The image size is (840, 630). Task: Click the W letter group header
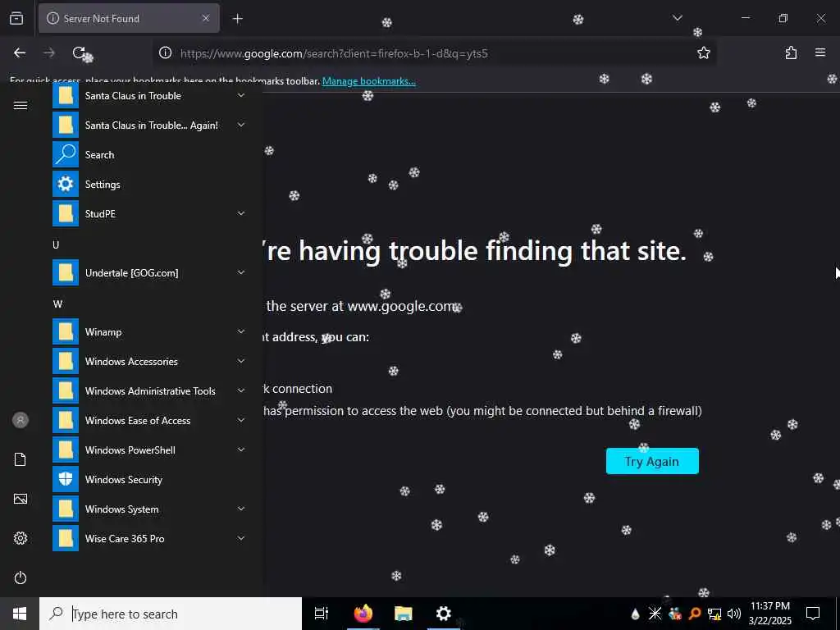coord(58,304)
